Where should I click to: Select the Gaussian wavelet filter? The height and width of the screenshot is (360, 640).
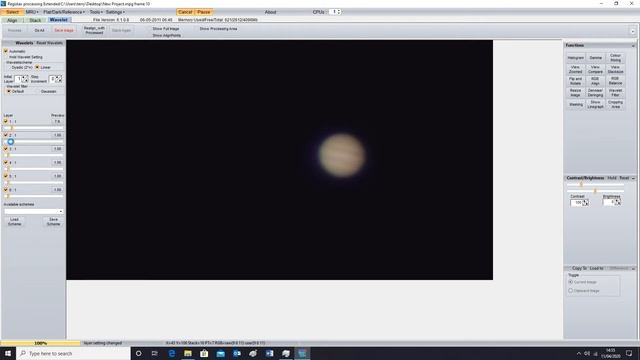tap(49, 91)
